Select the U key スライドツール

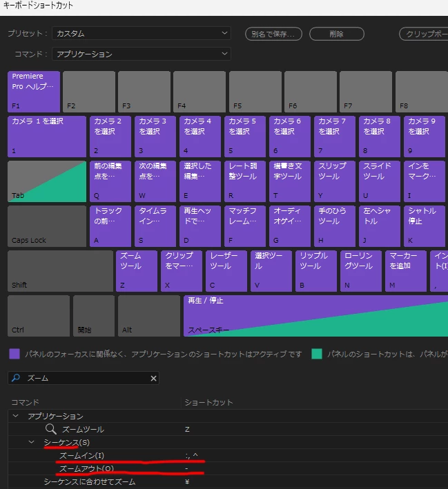[x=380, y=181]
